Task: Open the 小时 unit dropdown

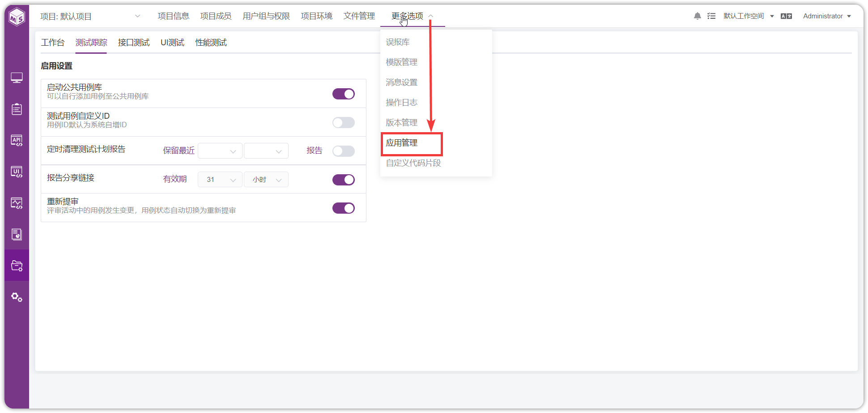Action: click(x=266, y=180)
